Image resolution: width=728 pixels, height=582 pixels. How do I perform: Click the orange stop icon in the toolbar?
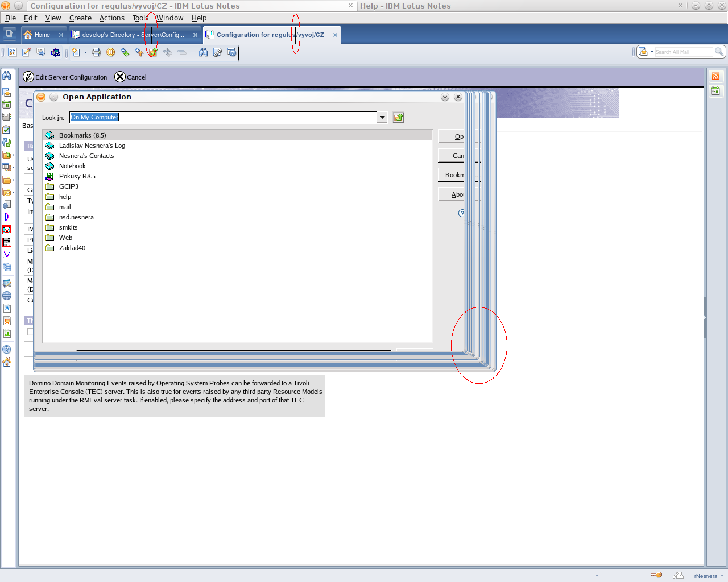pos(111,52)
